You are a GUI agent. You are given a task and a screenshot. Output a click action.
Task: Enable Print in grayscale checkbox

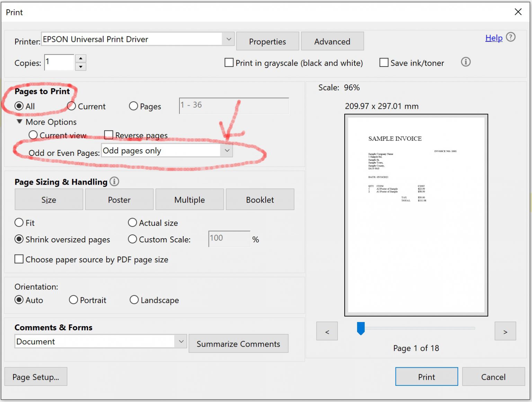229,63
